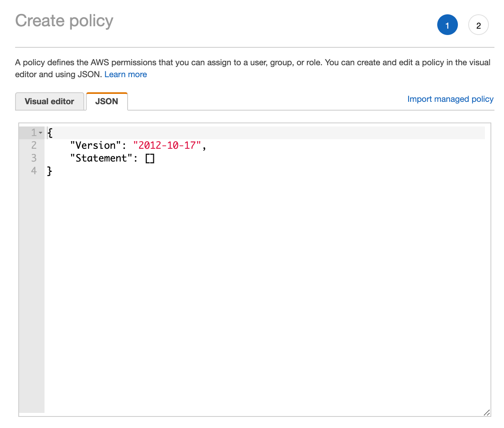Screen dimensions: 504x428
Task: Click the Create policy page heading
Action: click(64, 21)
